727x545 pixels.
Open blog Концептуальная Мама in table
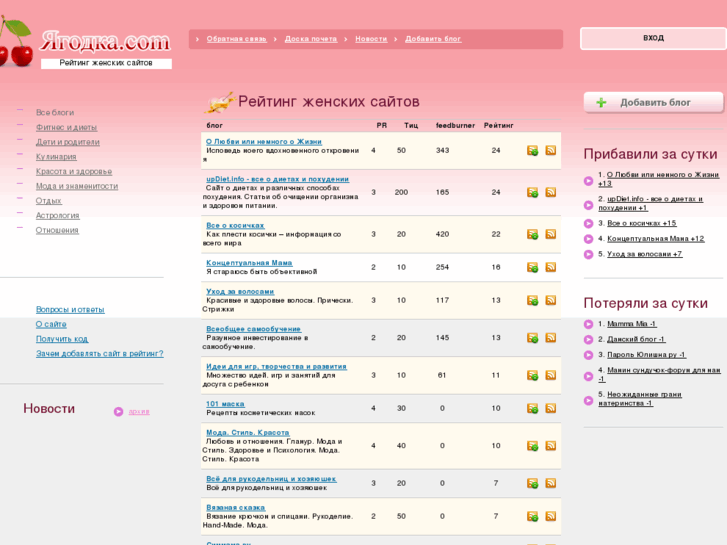tap(249, 263)
